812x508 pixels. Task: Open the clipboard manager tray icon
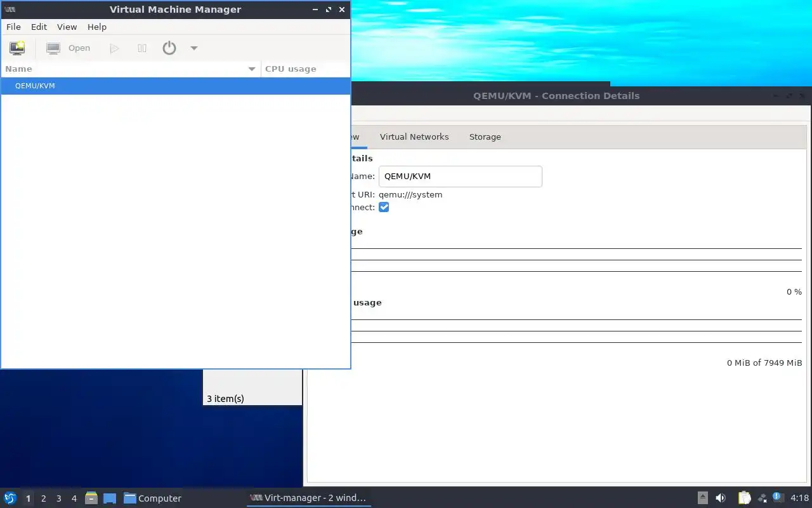click(744, 498)
